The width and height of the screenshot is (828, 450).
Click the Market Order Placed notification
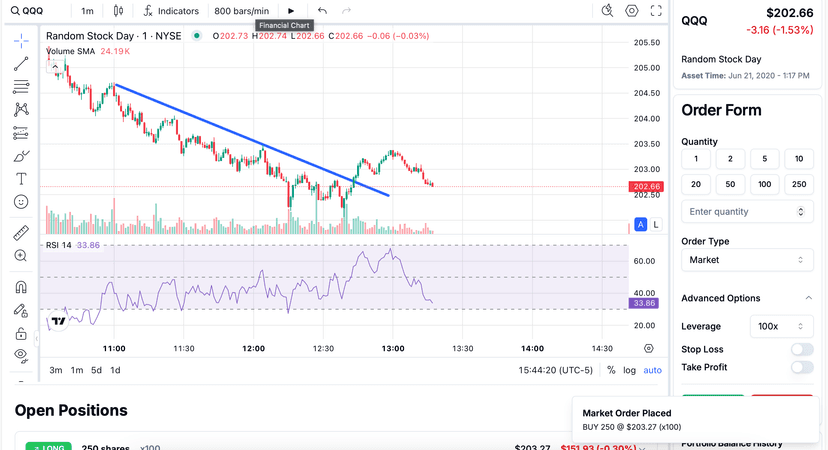pyautogui.click(x=695, y=419)
